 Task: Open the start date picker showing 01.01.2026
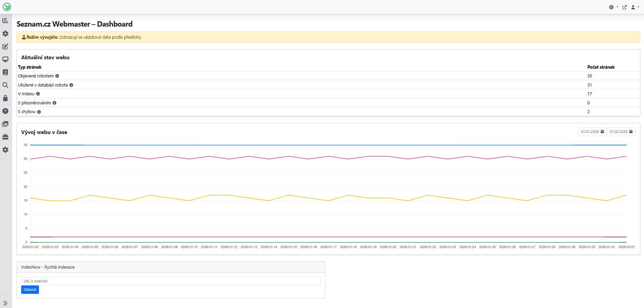coord(592,132)
